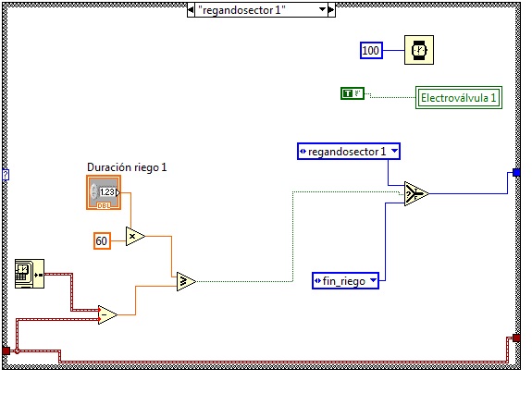Click the Multiply function node

135,237
